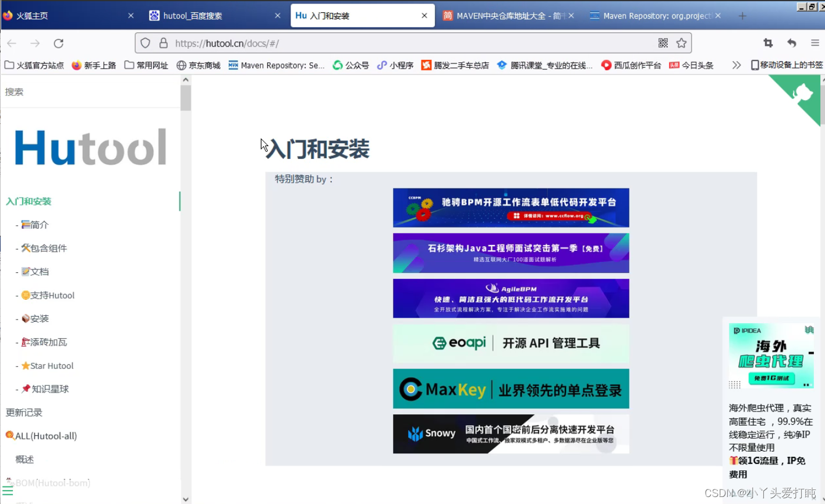
Task: Open the 简介 sidebar section
Action: [x=35, y=225]
